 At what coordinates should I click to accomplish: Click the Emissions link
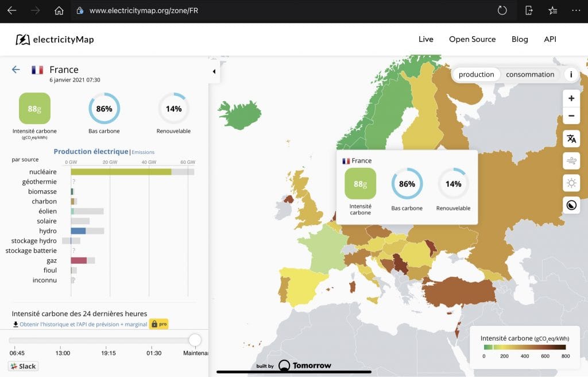coord(143,152)
